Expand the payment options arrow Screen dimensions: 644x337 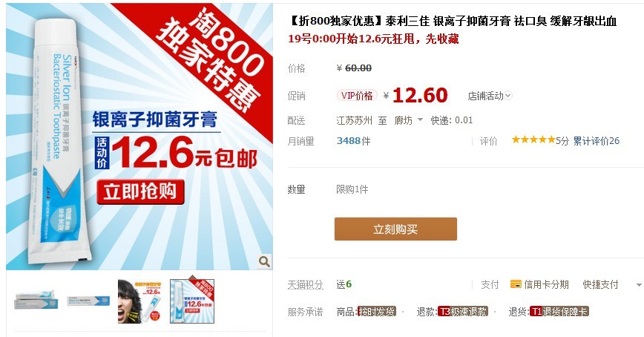click(x=638, y=285)
